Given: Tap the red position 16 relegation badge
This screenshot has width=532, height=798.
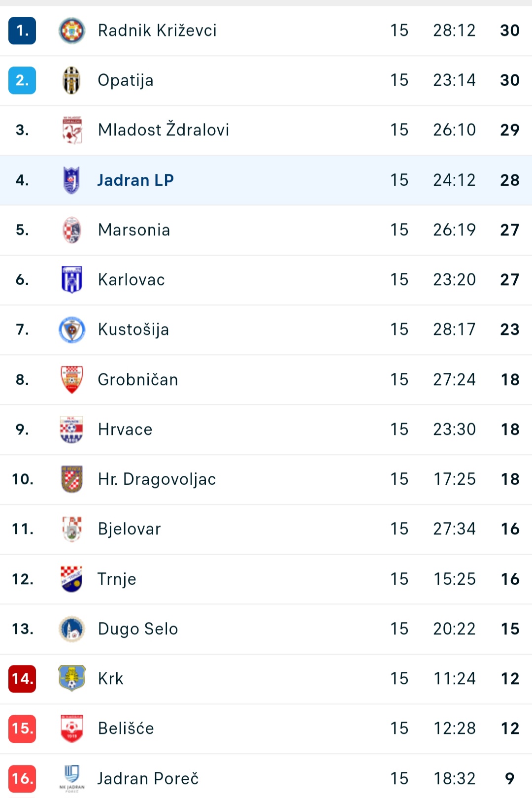Looking at the screenshot, I should 22,778.
